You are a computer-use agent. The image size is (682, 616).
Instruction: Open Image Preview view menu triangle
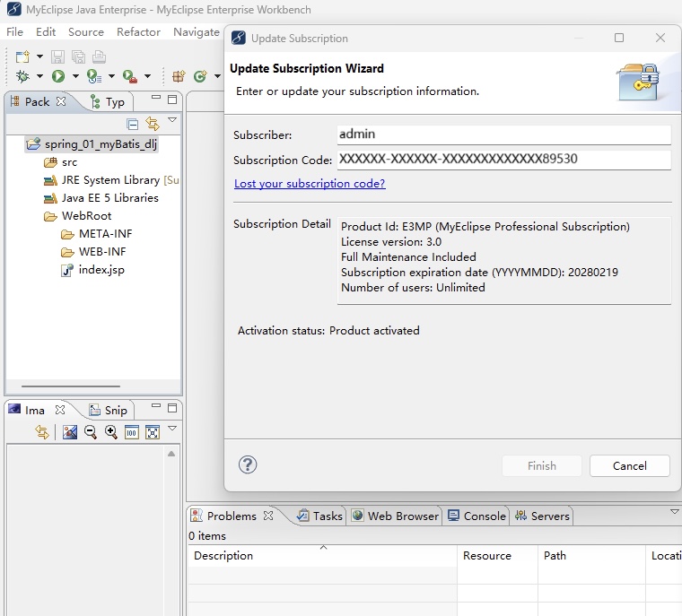point(172,429)
